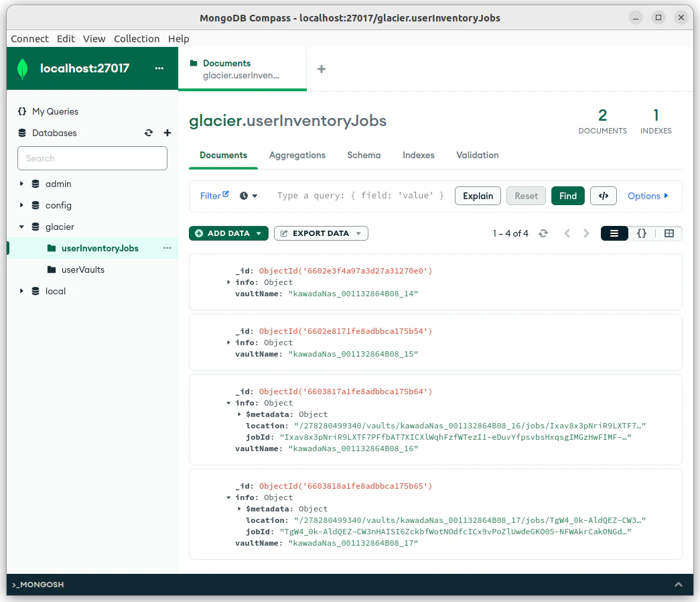Viewport: 700px width, 602px height.
Task: Switch to the Indexes tab
Action: click(418, 155)
